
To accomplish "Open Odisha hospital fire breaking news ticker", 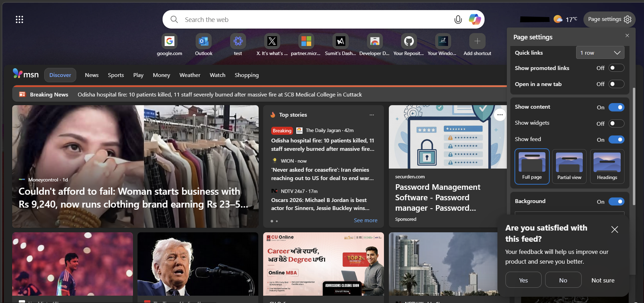I will coord(220,94).
